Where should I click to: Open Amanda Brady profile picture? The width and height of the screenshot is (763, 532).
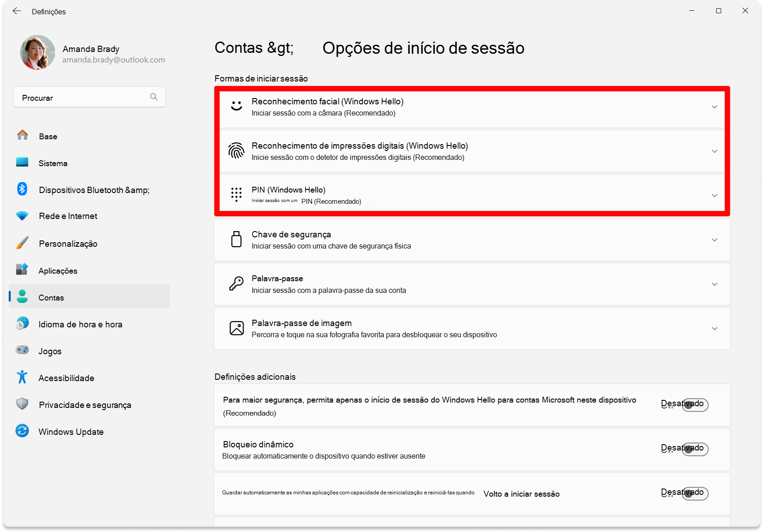tap(38, 52)
